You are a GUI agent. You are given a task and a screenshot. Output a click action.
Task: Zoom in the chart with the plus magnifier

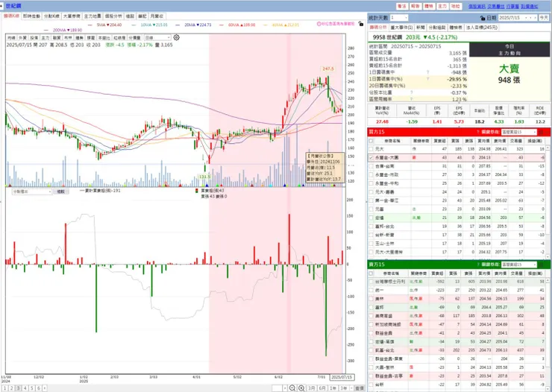coord(301,388)
